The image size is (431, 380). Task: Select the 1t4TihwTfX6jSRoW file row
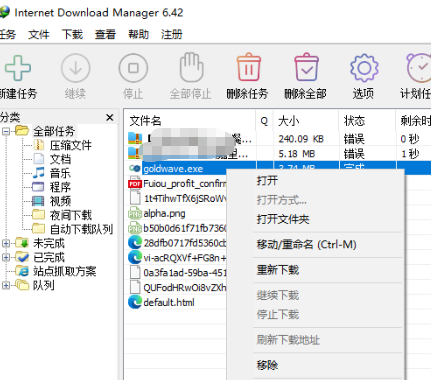[176, 199]
